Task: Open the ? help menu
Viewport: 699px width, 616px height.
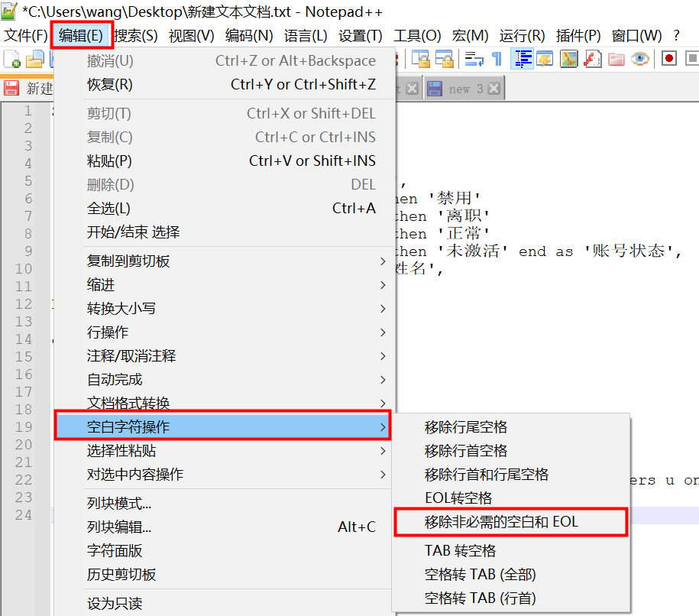Action: 676,36
